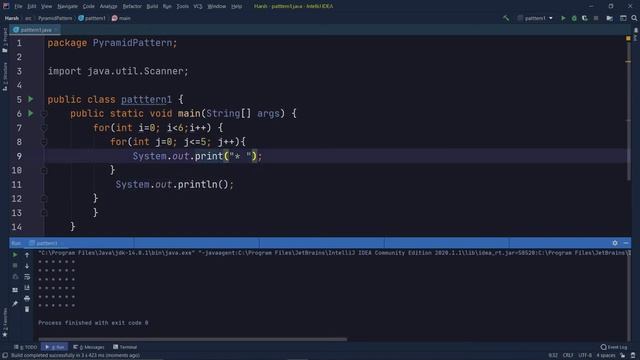This screenshot has width=640, height=360.
Task: Toggle the Favorites tool window on the left sidebar
Action: tap(5, 322)
